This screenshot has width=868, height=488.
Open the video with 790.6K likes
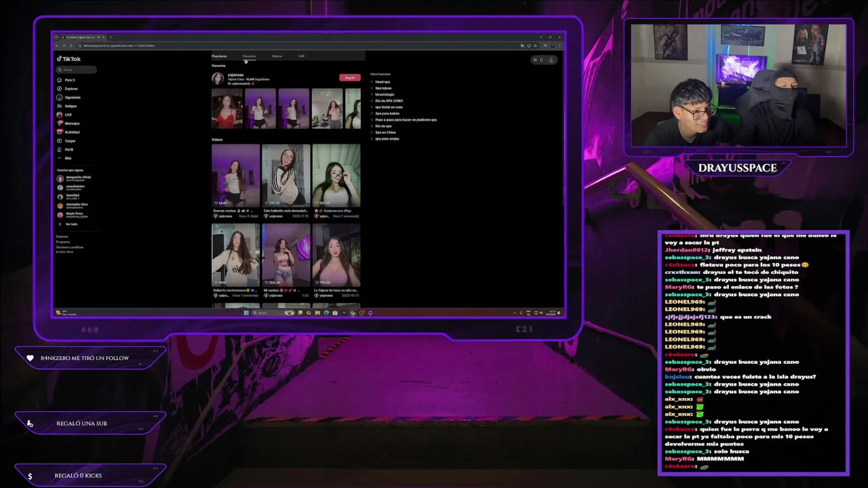coord(336,255)
